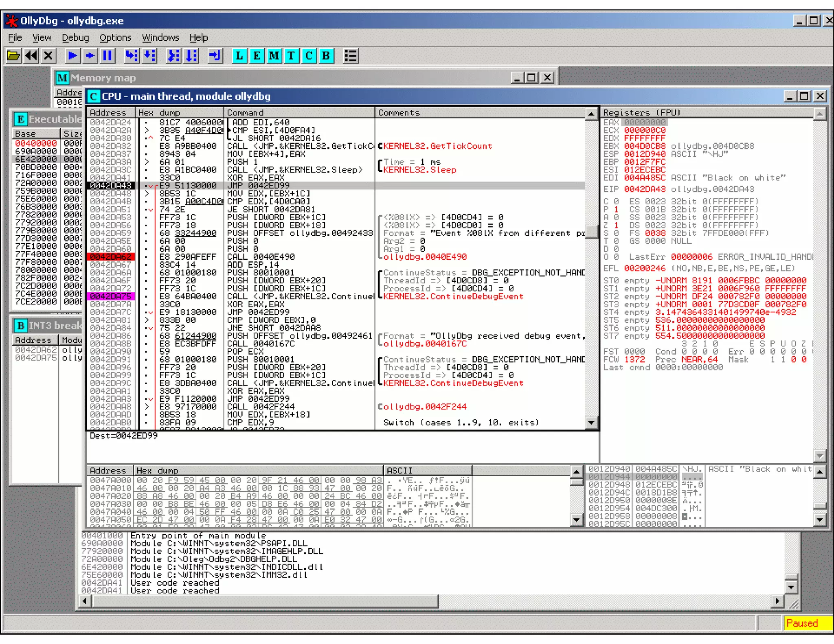Screen dimensions: 834x644
Task: Click the Step into toolbar icon
Action: click(131, 55)
